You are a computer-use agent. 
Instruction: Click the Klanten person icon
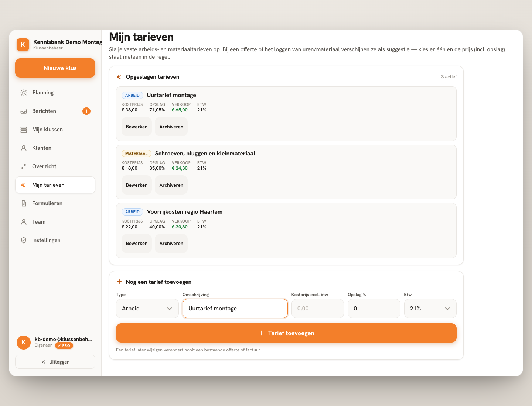24,148
